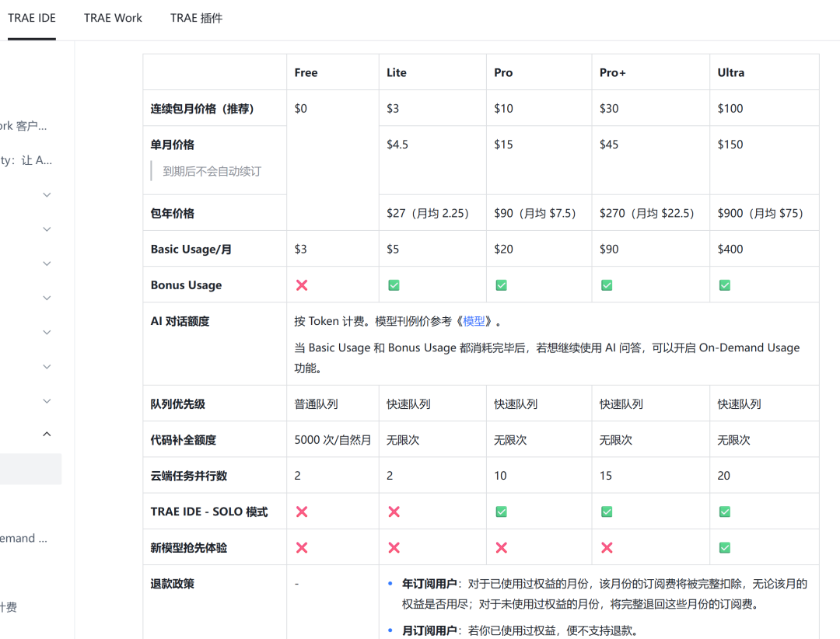Click the Pro+ column header
Image resolution: width=840 pixels, height=639 pixels.
pos(612,72)
